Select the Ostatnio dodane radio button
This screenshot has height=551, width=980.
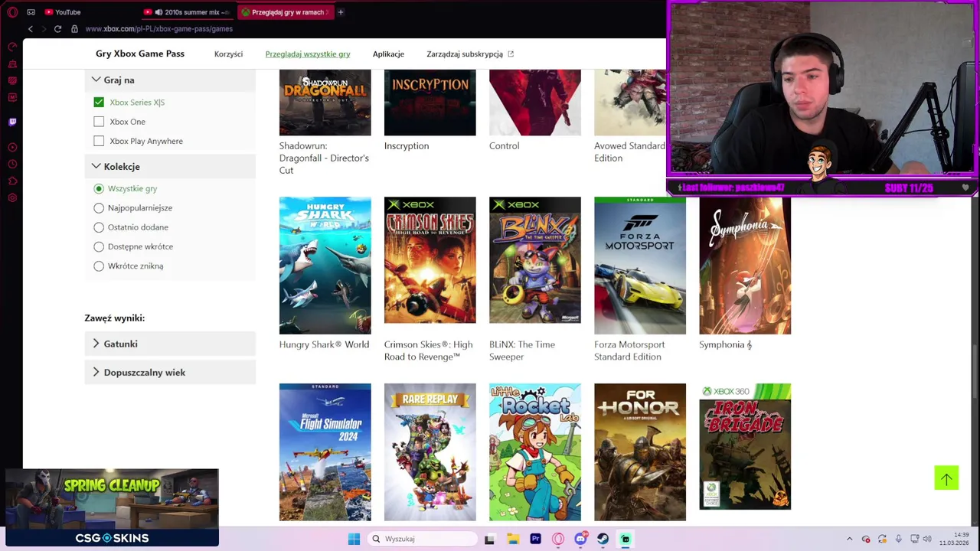coord(99,227)
